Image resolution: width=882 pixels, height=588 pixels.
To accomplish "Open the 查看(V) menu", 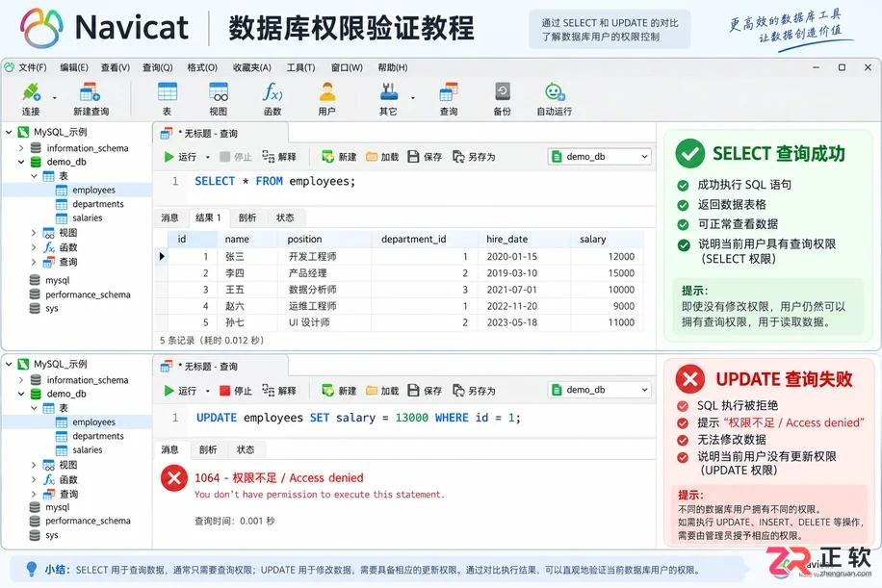I will 116,67.
